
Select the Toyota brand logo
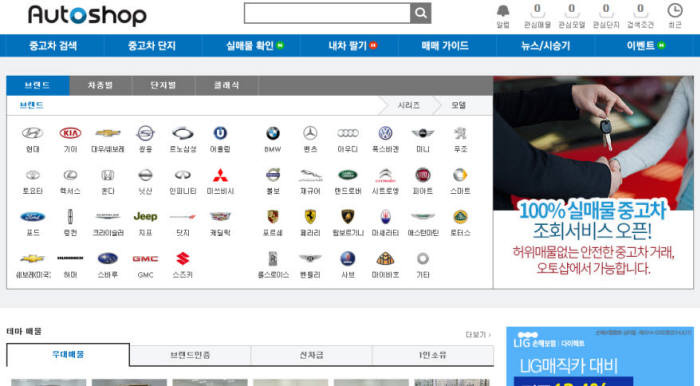(33, 175)
